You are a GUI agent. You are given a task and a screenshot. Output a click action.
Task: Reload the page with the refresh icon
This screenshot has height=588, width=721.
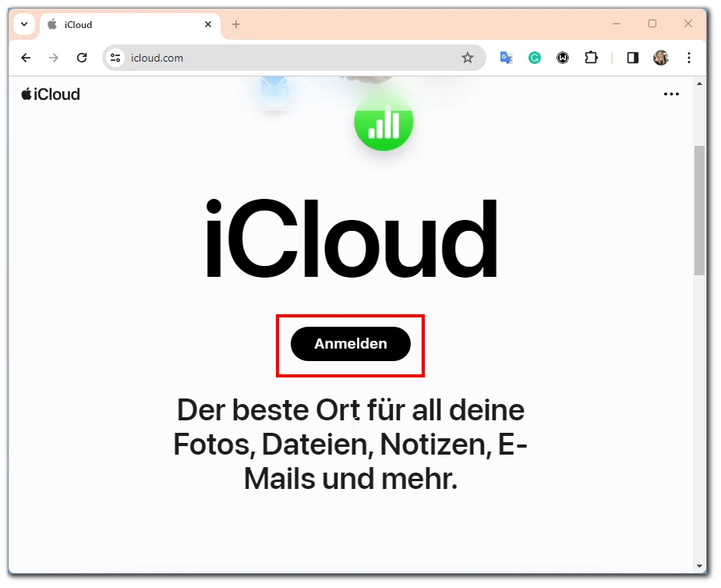pos(82,58)
